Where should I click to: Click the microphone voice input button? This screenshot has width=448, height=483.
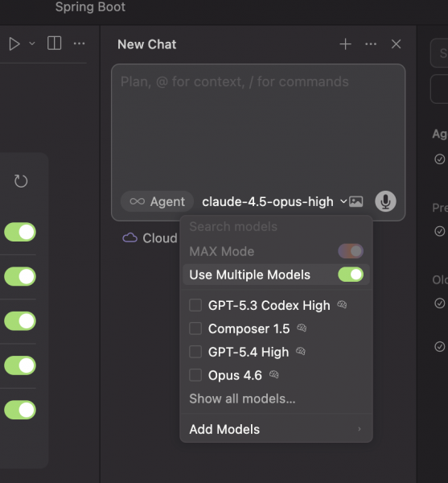coord(385,201)
